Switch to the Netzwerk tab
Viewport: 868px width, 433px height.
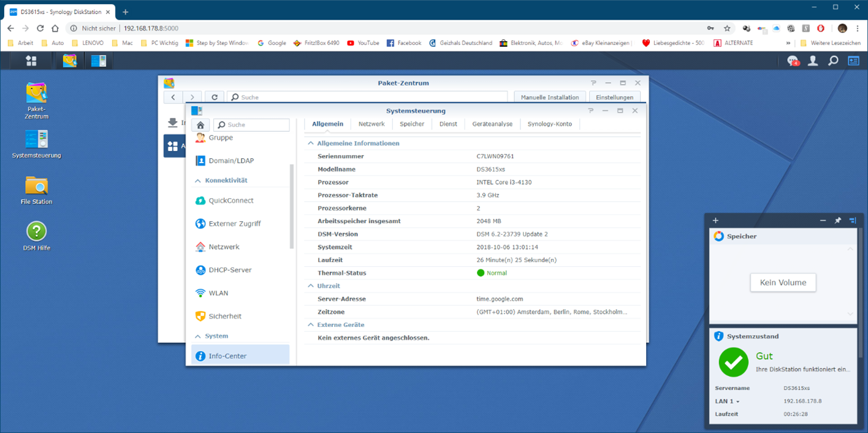[x=371, y=124]
